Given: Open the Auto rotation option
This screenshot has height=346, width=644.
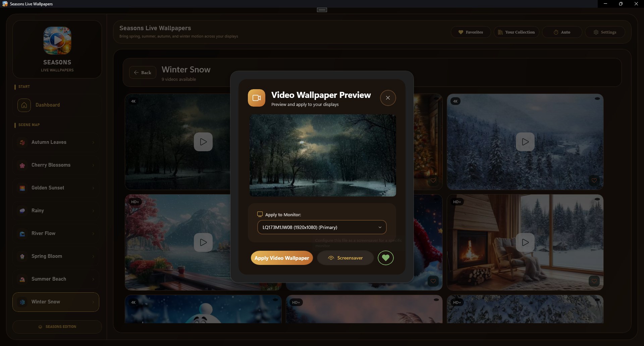Looking at the screenshot, I should (x=562, y=32).
